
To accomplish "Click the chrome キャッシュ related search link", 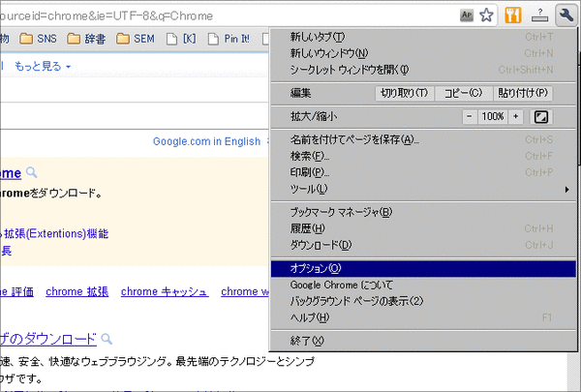I will click(x=165, y=291).
